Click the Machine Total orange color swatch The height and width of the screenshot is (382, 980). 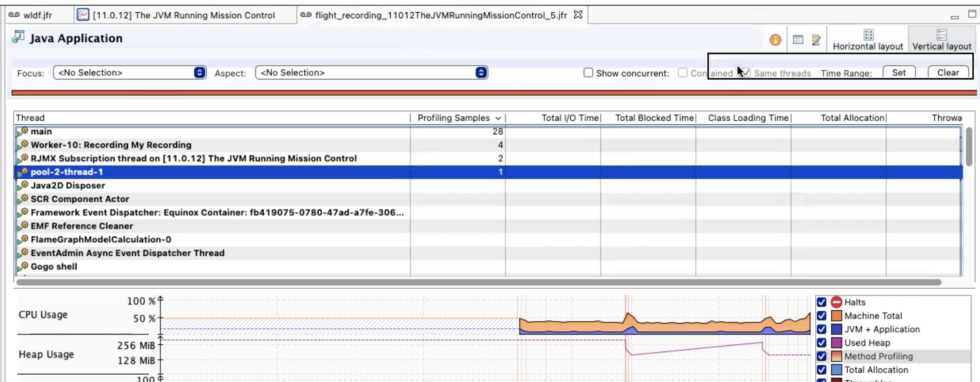(x=836, y=316)
